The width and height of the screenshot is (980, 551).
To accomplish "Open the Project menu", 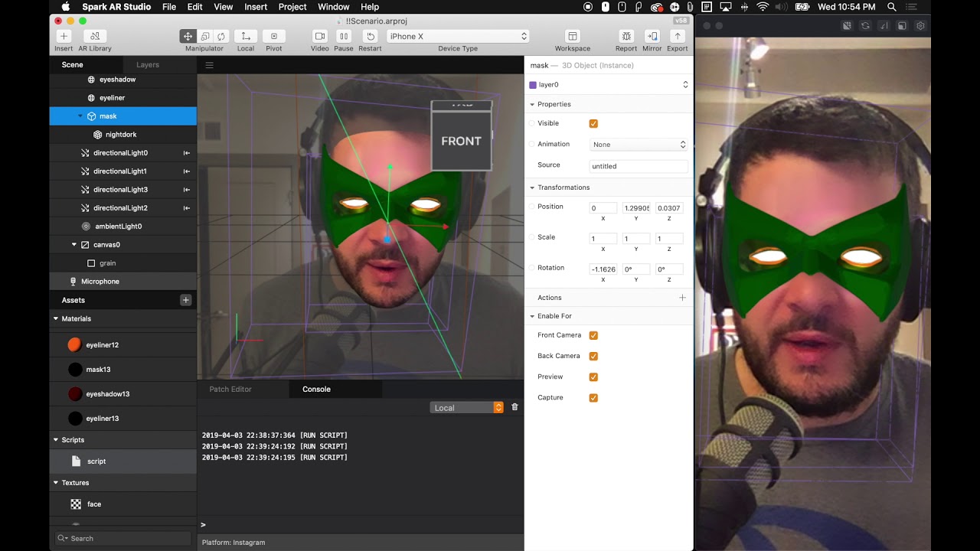I will tap(292, 7).
